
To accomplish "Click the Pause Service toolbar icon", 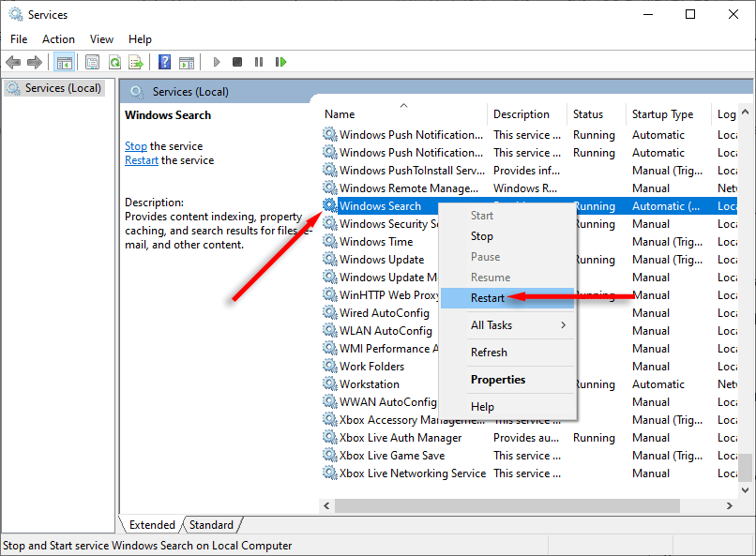I will (259, 62).
